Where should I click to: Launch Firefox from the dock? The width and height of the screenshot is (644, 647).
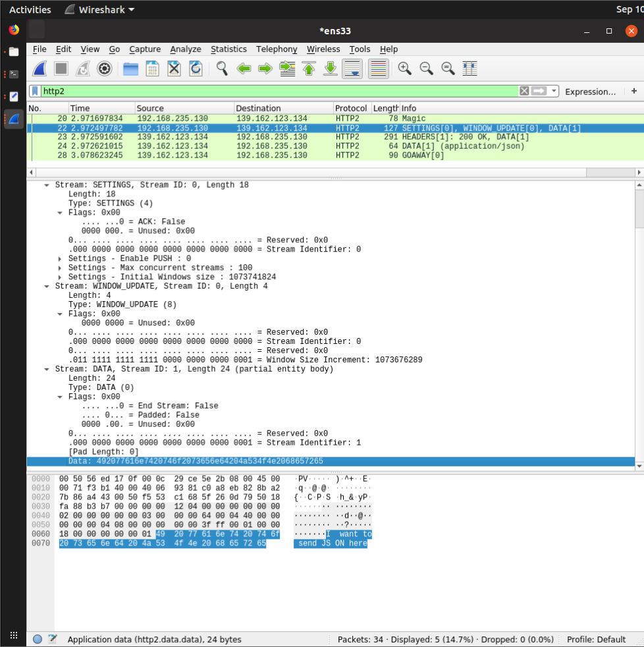(x=14, y=30)
